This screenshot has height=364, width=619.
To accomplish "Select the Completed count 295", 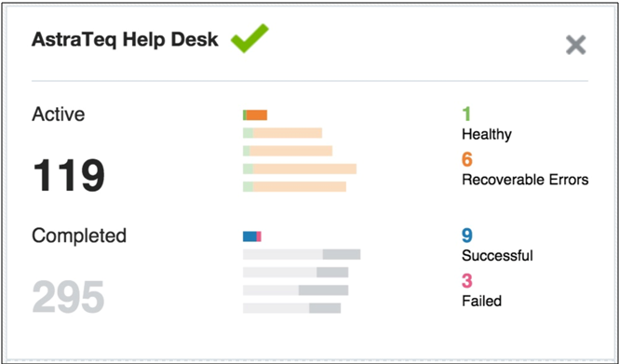I will pos(68,296).
